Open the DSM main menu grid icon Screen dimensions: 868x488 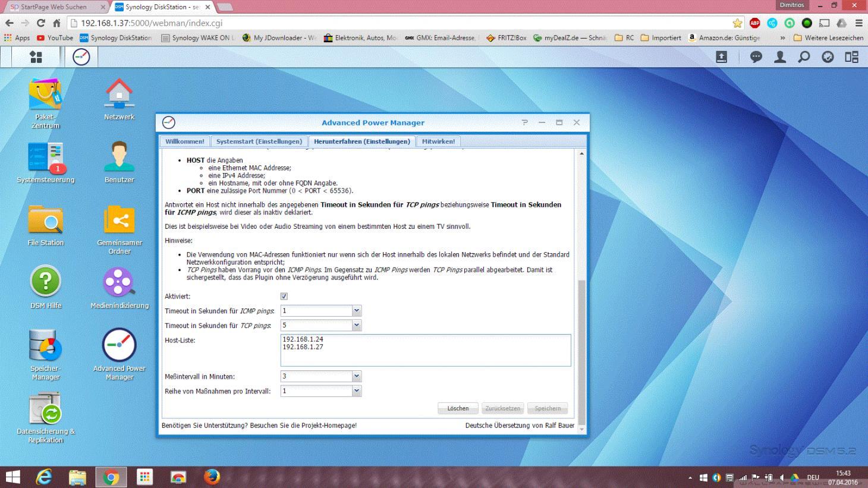tap(36, 57)
